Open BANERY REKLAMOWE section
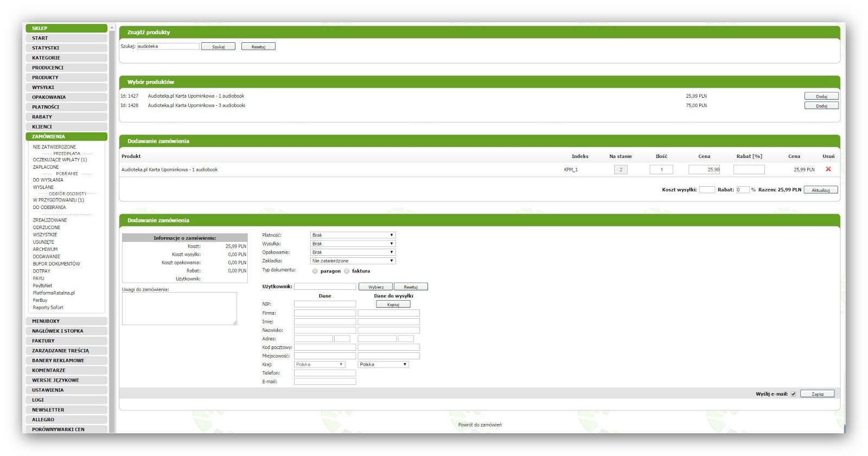 tap(66, 360)
